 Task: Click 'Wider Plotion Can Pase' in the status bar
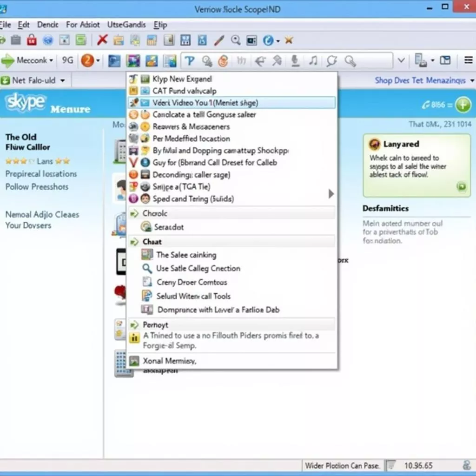(343, 465)
